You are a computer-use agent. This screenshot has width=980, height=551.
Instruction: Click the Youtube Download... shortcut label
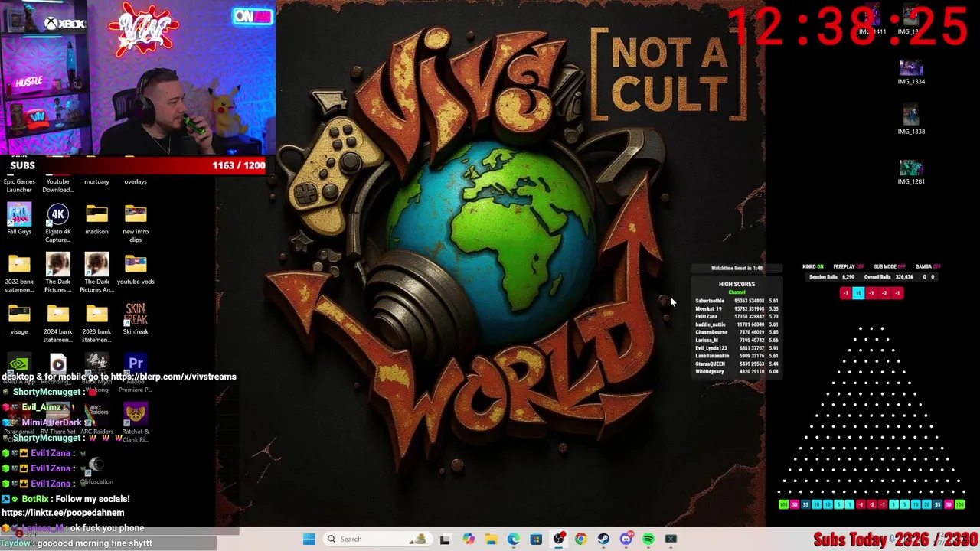57,185
